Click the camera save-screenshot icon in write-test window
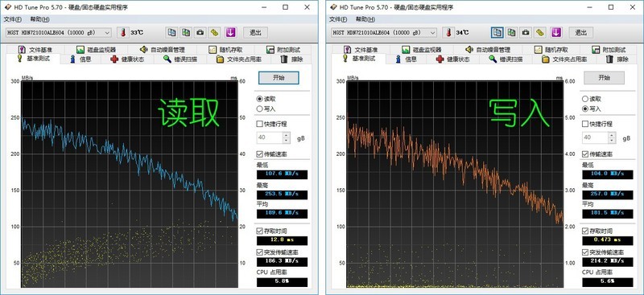 point(526,32)
